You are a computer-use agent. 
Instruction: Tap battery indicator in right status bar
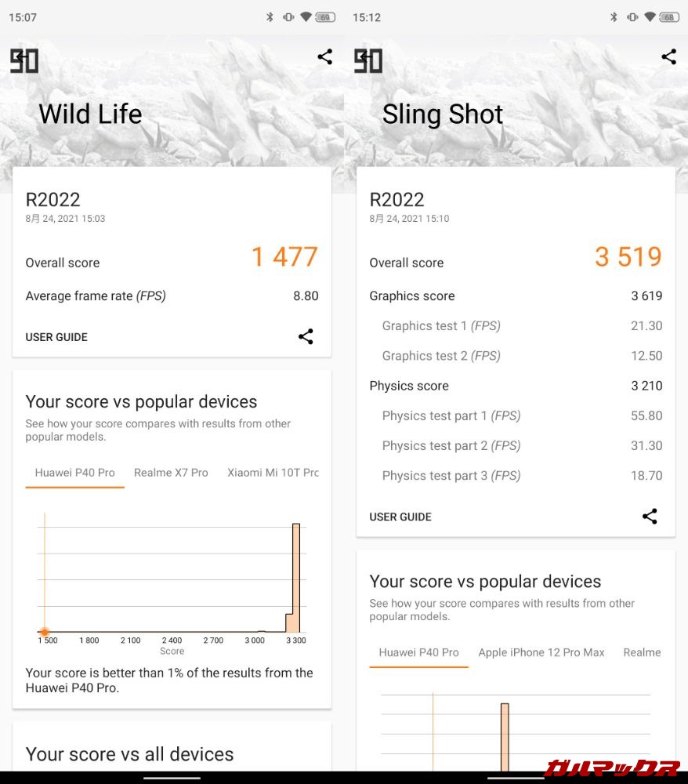click(668, 17)
